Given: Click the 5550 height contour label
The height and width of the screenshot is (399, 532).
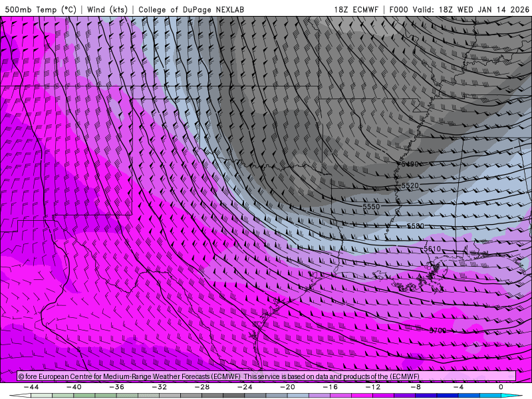Looking at the screenshot, I should pos(371,207).
